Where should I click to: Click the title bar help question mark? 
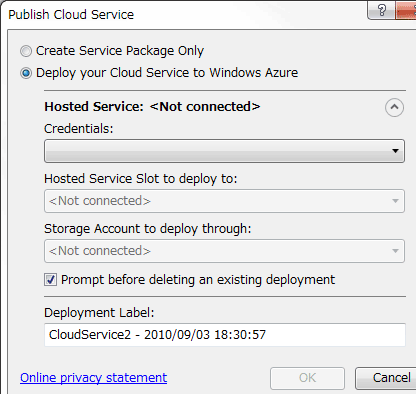[x=382, y=10]
